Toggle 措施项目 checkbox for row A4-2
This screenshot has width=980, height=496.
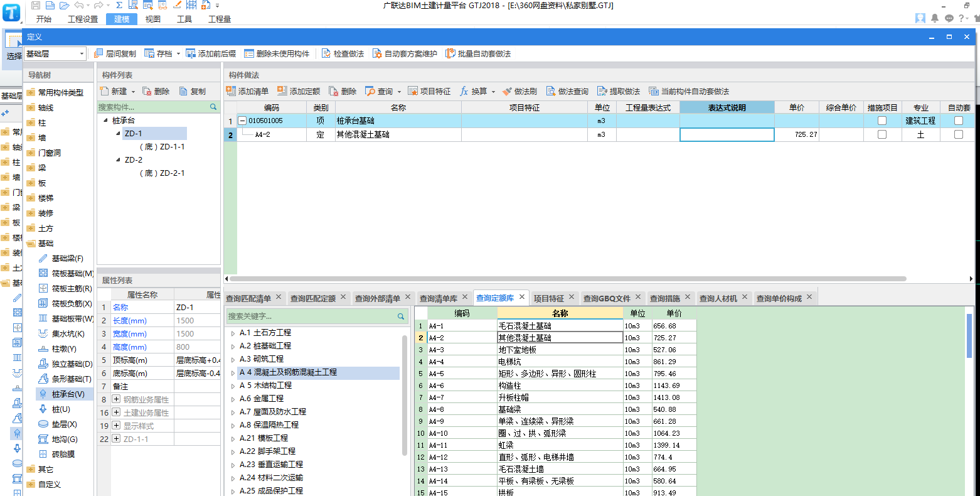pyautogui.click(x=882, y=134)
